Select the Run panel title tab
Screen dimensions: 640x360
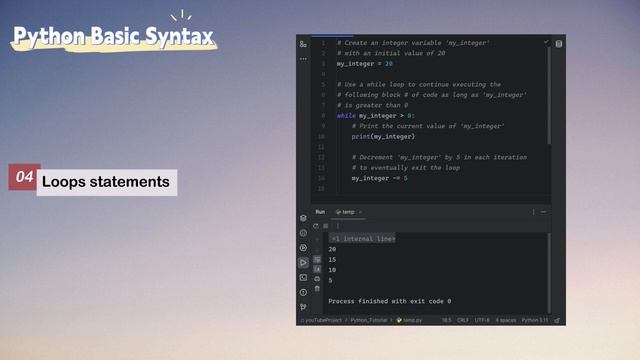pyautogui.click(x=320, y=212)
